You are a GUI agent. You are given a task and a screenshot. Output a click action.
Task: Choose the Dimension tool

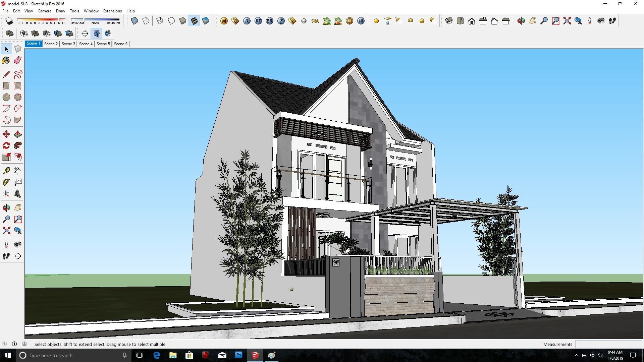click(x=18, y=171)
